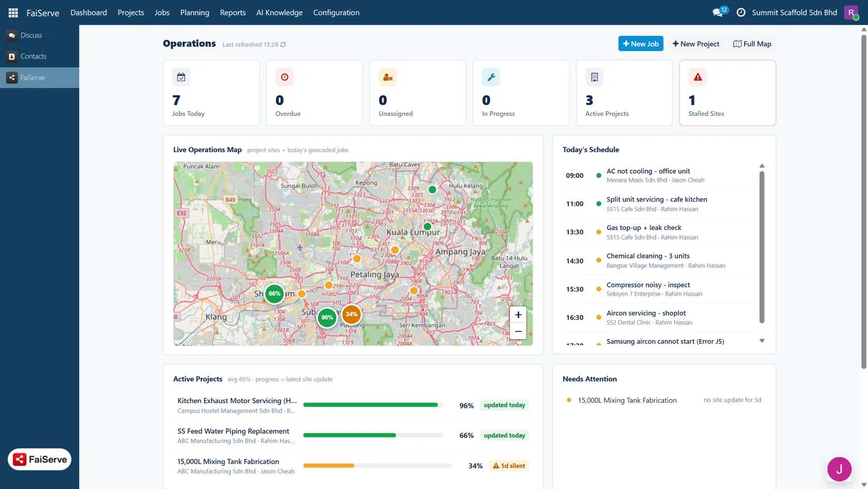The height and width of the screenshot is (489, 868).
Task: Create a job with New Job button
Action: 641,44
